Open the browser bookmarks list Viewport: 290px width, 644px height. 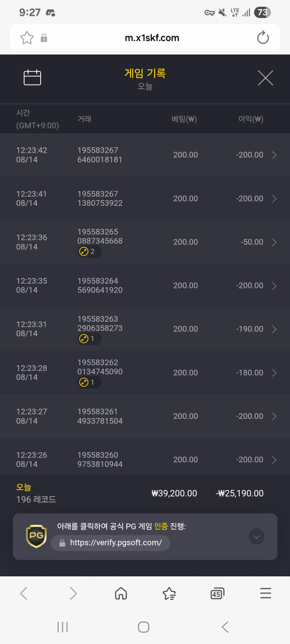[x=169, y=593]
